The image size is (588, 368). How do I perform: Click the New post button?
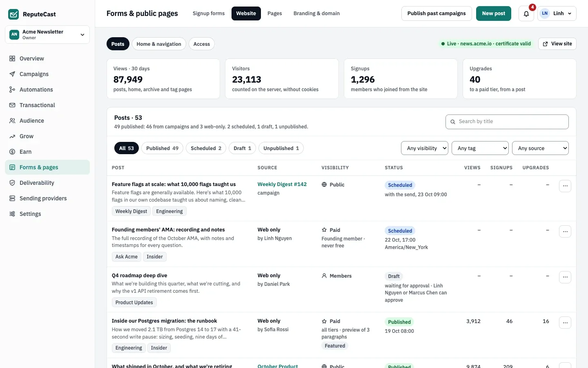(494, 13)
